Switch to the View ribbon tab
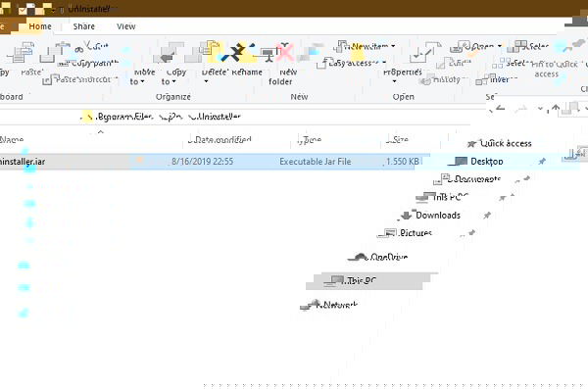 click(x=126, y=26)
